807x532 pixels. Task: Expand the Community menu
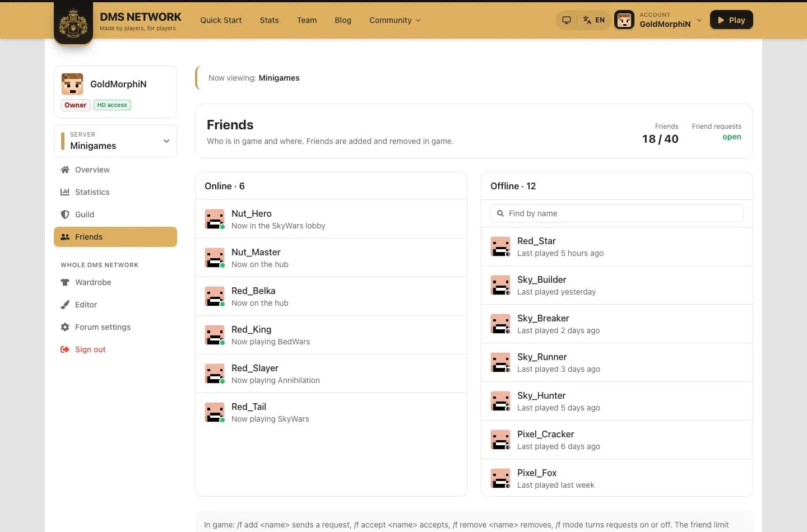point(395,20)
